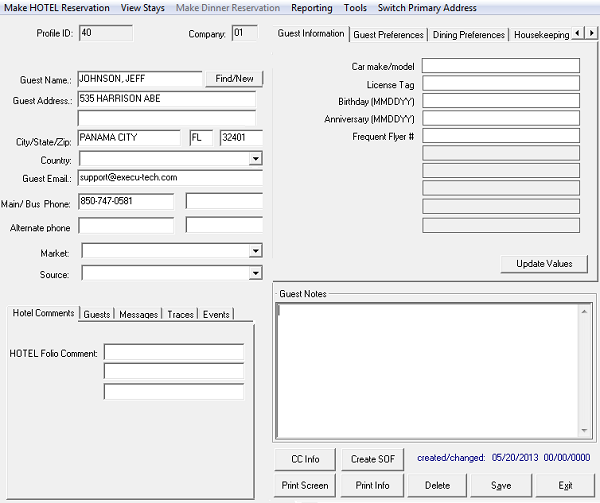Screen dimensions: 600x503
Task: Open the View Stays menu
Action: coord(142,8)
